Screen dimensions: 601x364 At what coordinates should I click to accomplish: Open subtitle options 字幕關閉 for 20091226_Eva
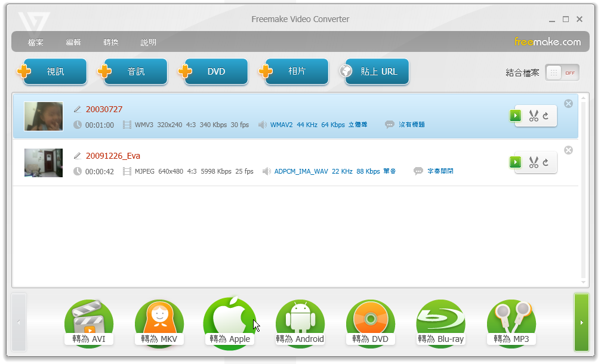coord(440,171)
